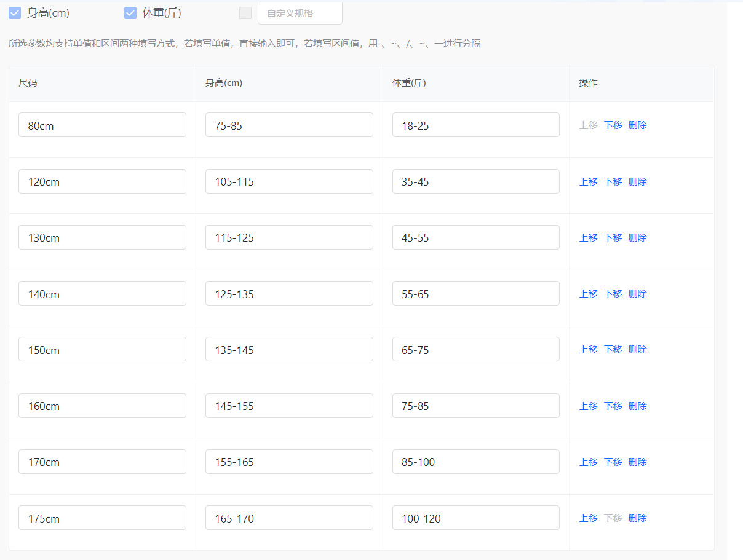Click 下移 for the 80cm row
Viewport: 743px width, 560px height.
click(613, 125)
